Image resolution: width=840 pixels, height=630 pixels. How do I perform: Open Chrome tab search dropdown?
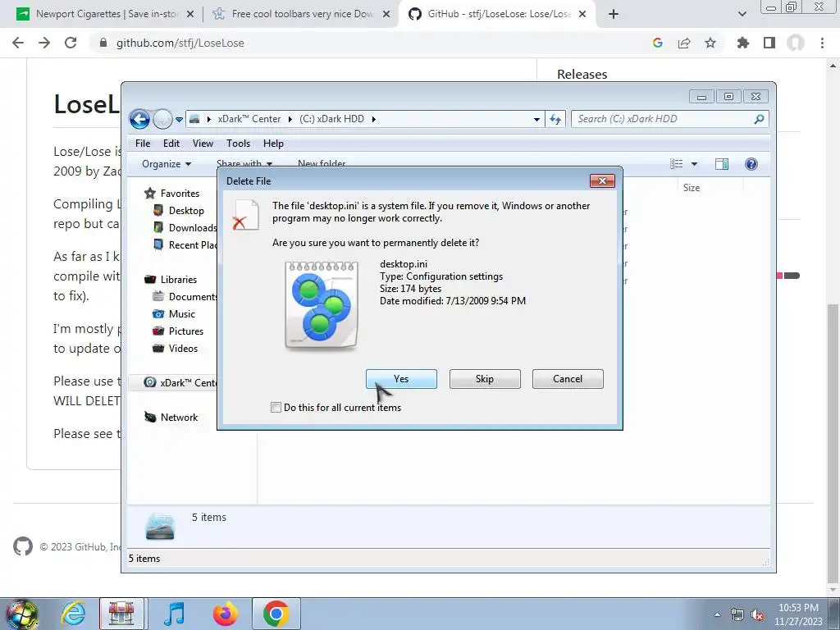742,15
